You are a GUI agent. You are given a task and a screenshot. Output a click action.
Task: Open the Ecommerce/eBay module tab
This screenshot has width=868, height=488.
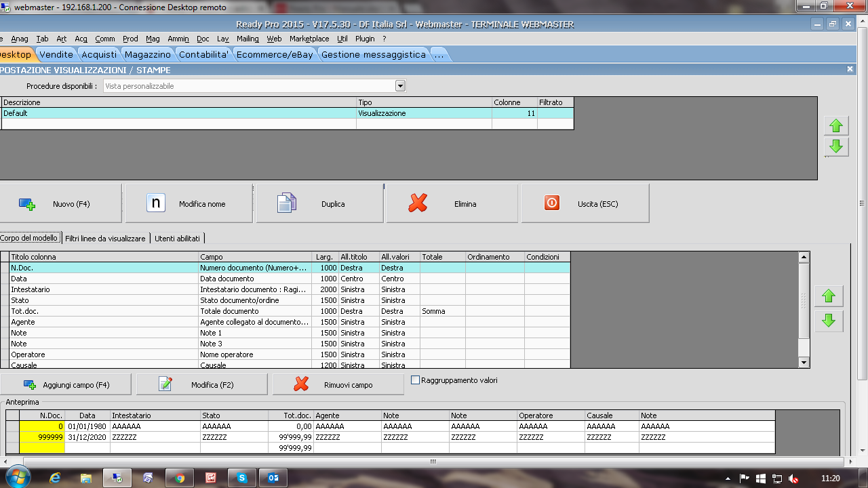[x=275, y=54]
